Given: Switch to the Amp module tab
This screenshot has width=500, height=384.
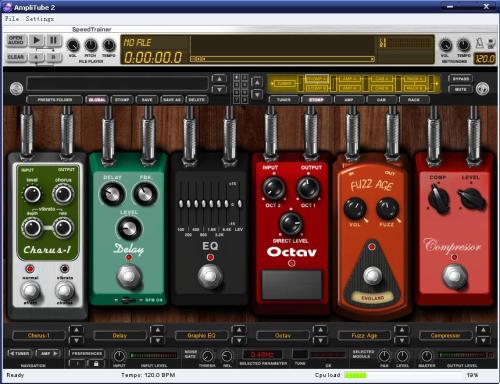Looking at the screenshot, I should coord(349,100).
